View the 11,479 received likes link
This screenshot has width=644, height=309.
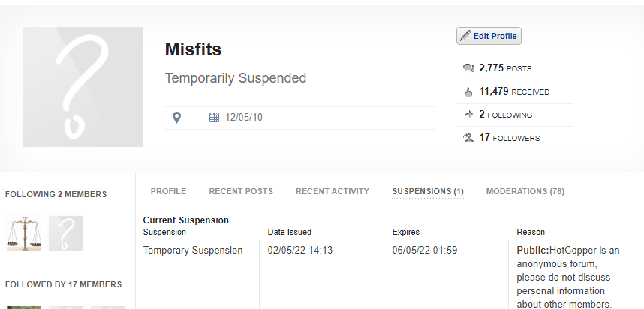(x=514, y=91)
